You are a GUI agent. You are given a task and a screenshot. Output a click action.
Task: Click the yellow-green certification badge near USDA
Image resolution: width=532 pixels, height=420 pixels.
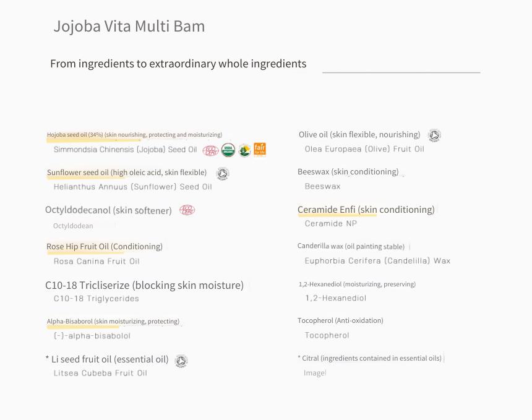point(244,150)
